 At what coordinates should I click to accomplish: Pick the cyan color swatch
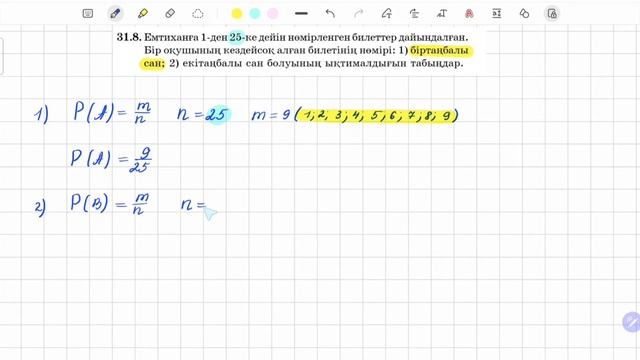click(255, 13)
